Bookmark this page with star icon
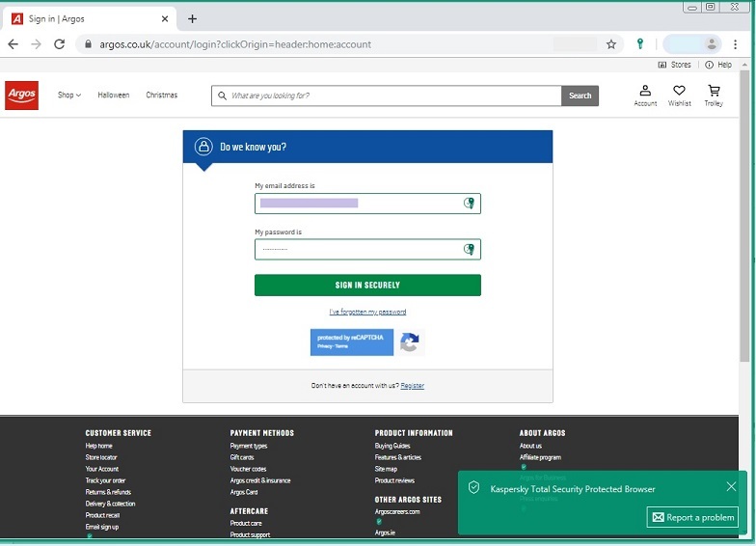 611,44
